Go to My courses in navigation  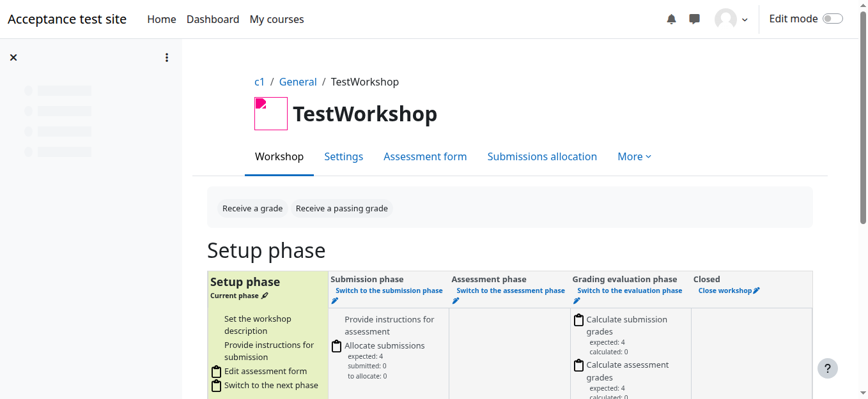pyautogui.click(x=277, y=19)
